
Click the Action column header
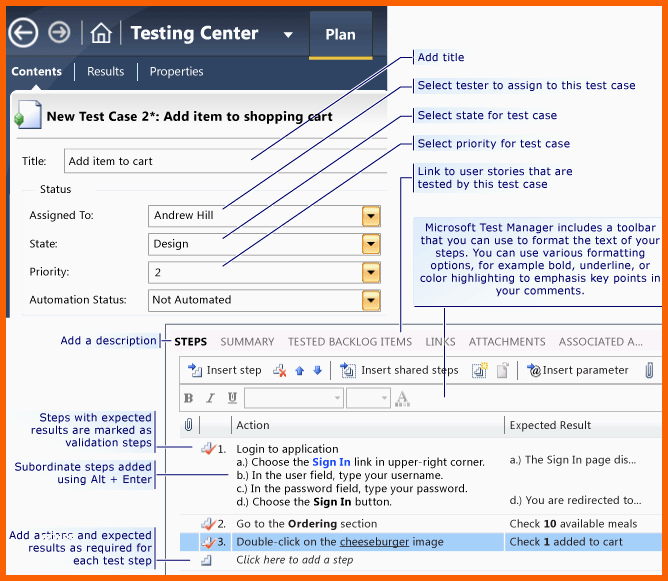coord(253,425)
